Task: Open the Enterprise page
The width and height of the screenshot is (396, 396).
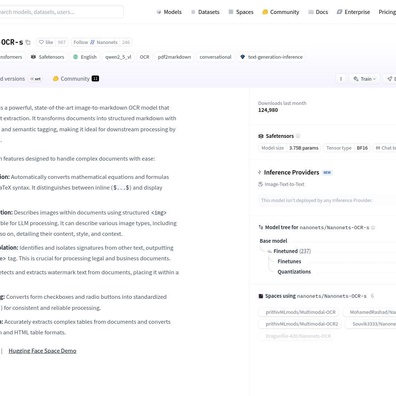Action: point(353,12)
